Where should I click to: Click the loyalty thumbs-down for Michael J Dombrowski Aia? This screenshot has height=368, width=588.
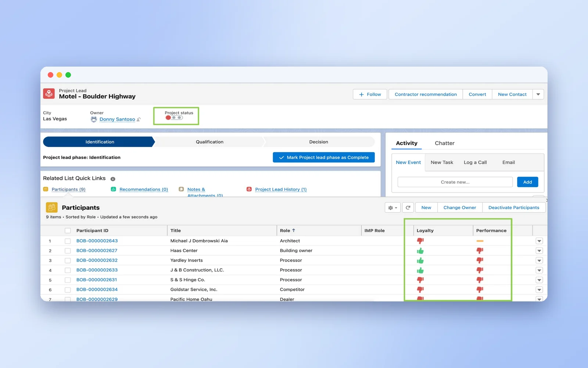coord(420,241)
